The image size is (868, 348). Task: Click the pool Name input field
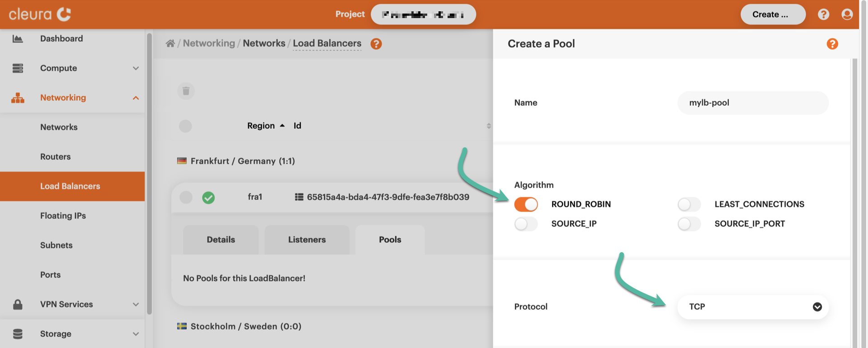coord(753,103)
